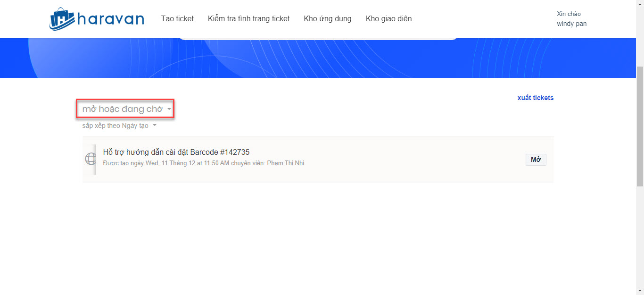The width and height of the screenshot is (644, 295).
Task: Click the "xuất tickets" link
Action: click(x=535, y=98)
